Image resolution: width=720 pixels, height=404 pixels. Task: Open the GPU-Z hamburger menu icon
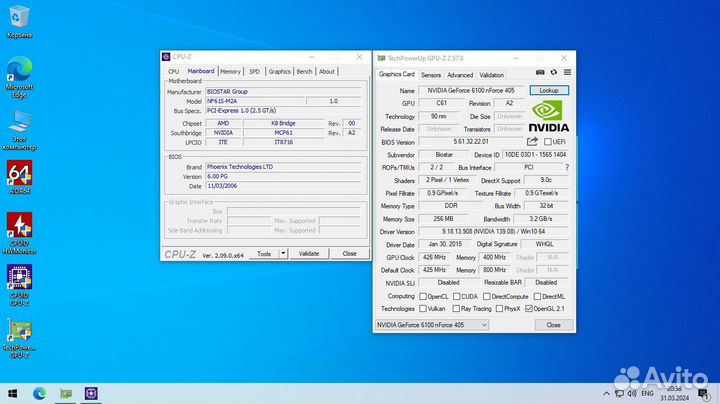[568, 73]
